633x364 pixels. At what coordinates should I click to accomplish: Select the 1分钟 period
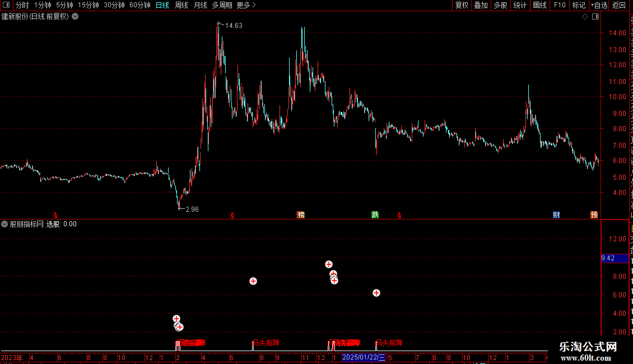point(43,5)
